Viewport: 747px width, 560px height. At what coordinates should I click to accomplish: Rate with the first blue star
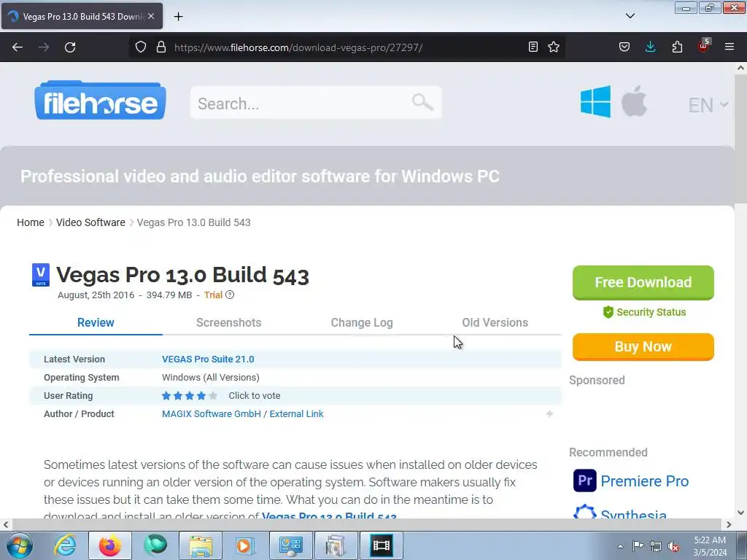(x=166, y=396)
